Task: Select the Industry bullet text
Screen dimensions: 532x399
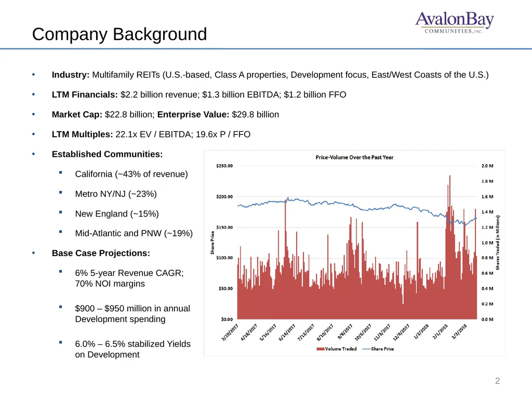Action: 270,75
